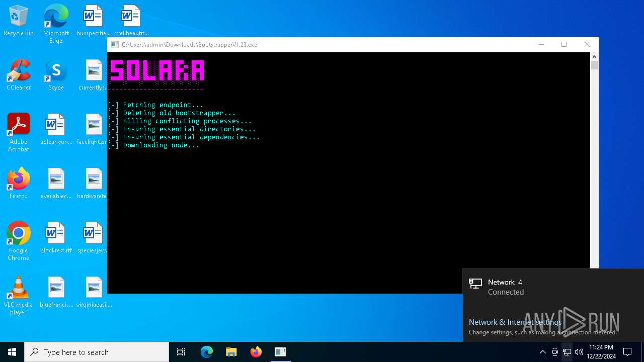Open Firefox desktop shortcut
This screenshot has width=644, height=362.
tap(19, 184)
